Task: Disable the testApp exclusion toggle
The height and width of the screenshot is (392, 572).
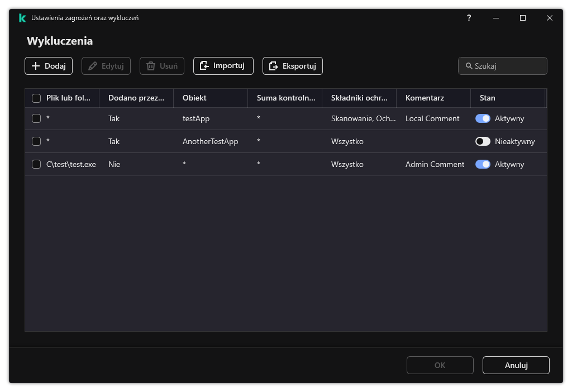Action: pos(483,118)
